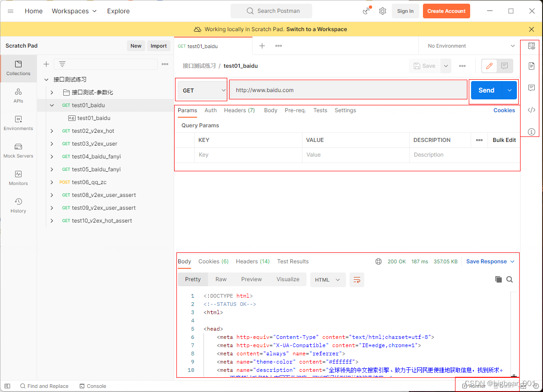Image resolution: width=543 pixels, height=392 pixels.
Task: Collapse the 接口测试练习 collection
Action: tap(46, 80)
